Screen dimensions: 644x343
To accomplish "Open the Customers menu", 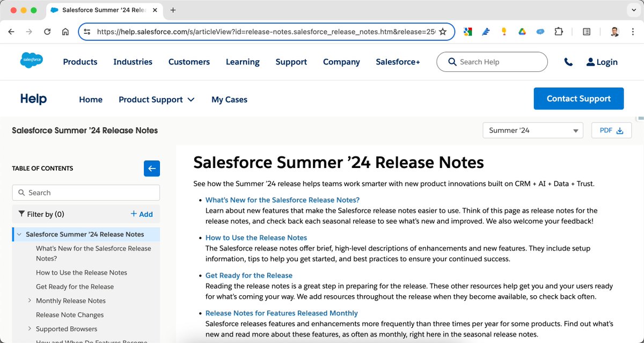I will point(189,62).
